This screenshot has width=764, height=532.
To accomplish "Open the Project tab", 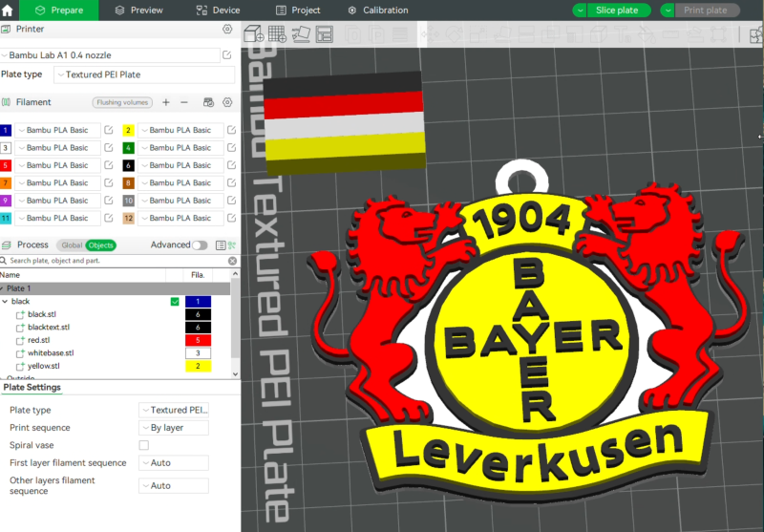I will pyautogui.click(x=298, y=11).
